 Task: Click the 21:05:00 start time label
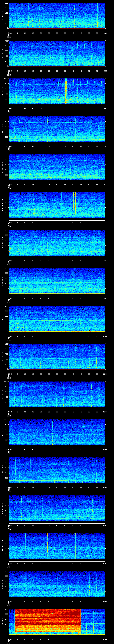point(9,184)
